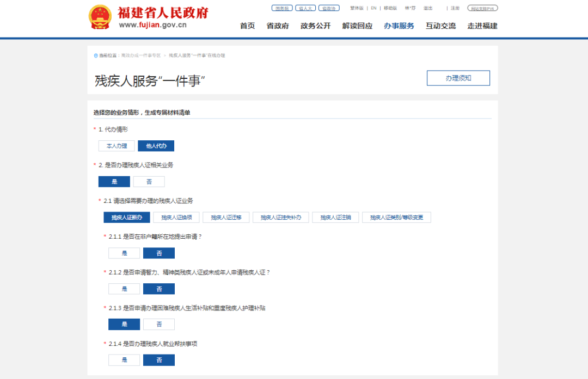588x379 pixels.
Task: Click the 办理须知 button
Action: 458,78
